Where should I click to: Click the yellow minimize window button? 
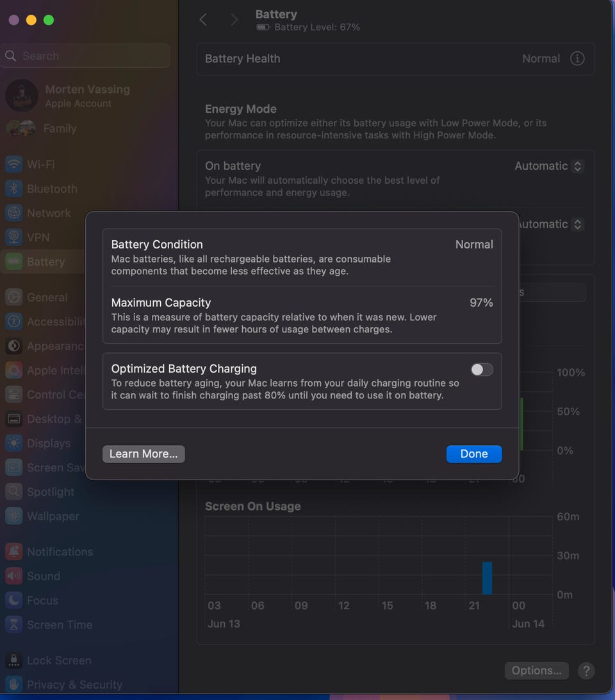pos(31,20)
